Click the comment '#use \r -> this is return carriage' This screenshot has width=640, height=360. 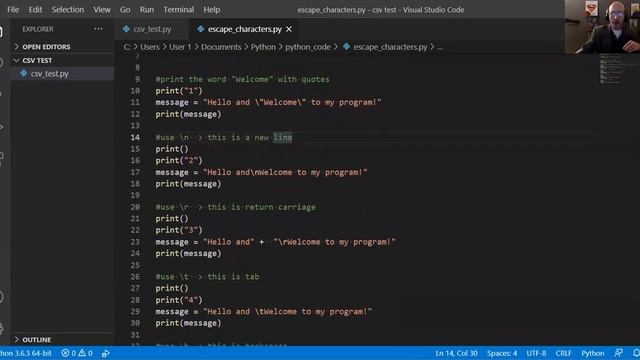click(236, 207)
